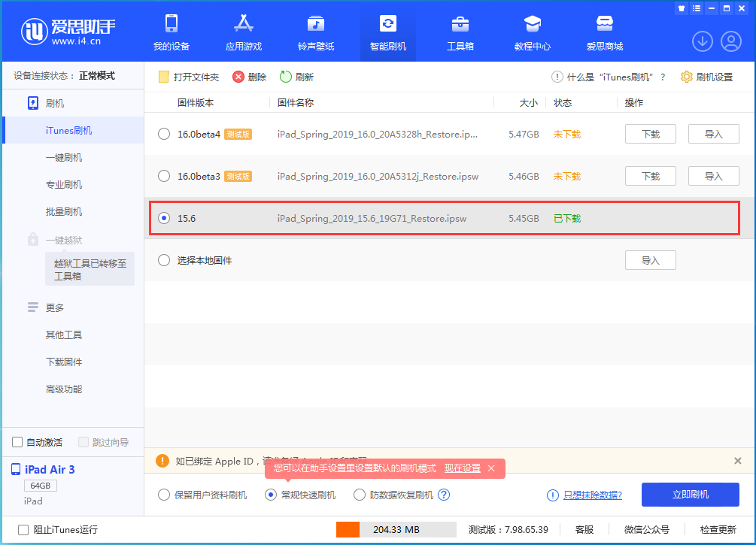Click 客服 in status bar

[584, 529]
